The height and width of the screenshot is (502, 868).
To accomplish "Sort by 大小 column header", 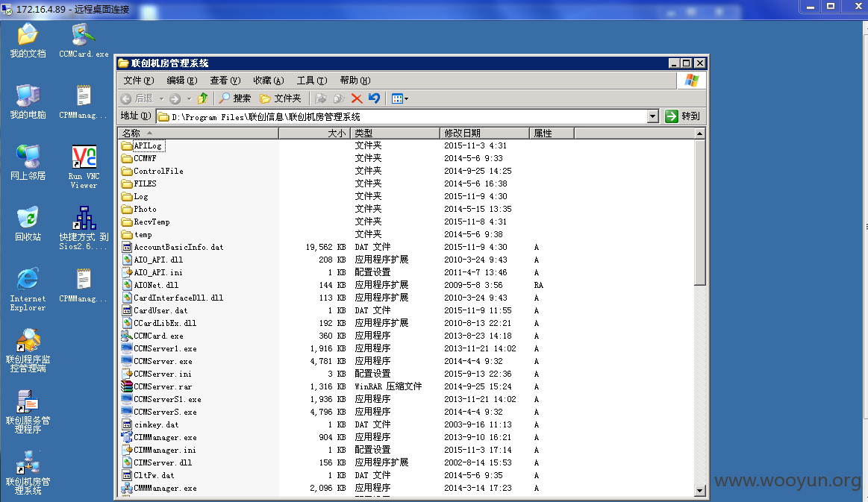I will [314, 133].
